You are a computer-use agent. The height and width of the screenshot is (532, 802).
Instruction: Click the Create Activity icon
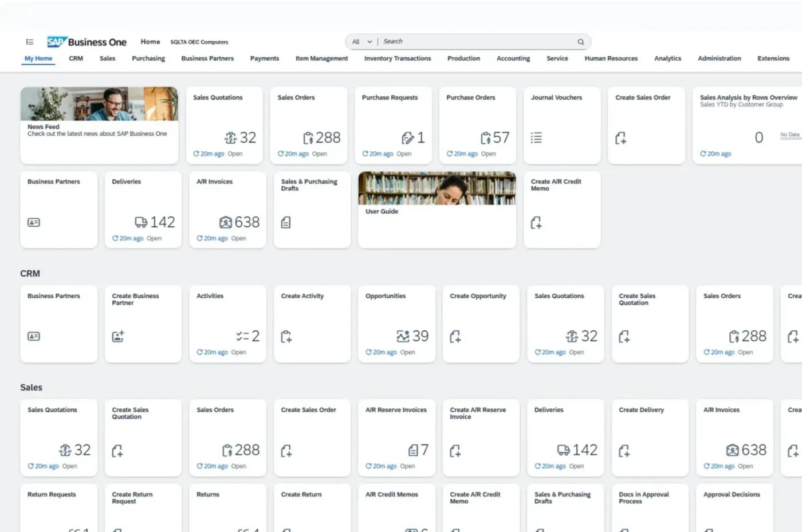tap(286, 337)
